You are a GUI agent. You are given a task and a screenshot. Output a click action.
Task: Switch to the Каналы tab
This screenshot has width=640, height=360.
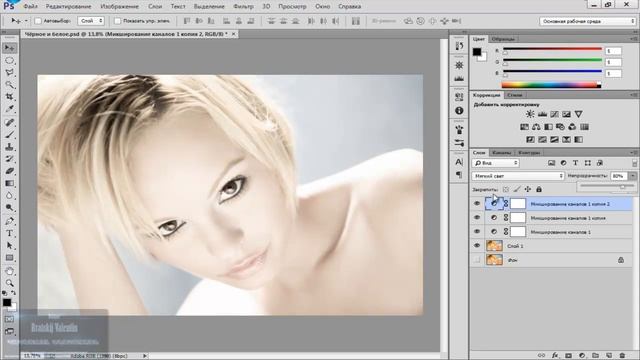(x=501, y=153)
